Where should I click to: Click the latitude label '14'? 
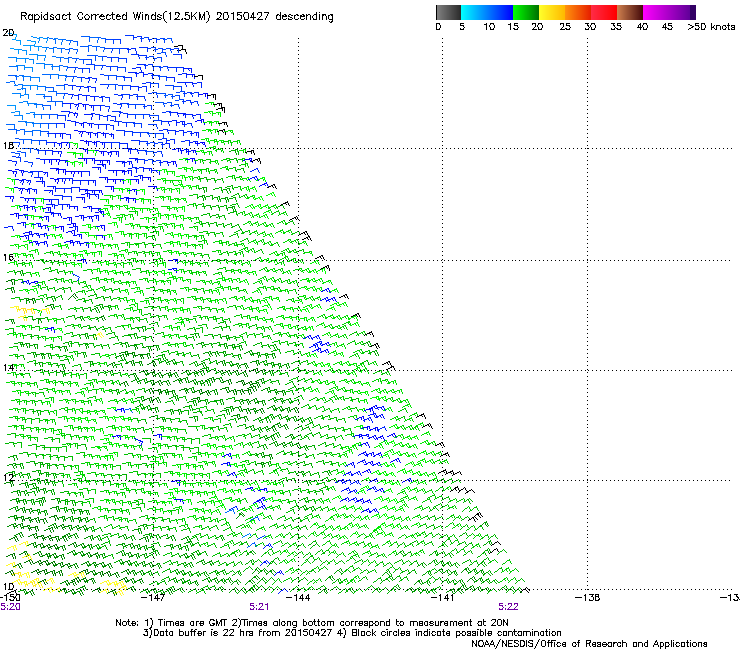pyautogui.click(x=8, y=367)
